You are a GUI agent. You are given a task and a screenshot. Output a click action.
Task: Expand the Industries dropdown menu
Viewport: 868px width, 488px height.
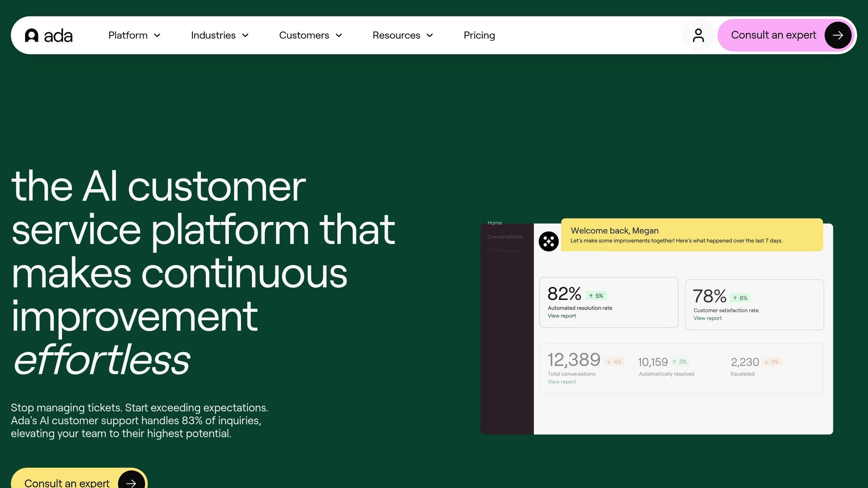tap(219, 36)
